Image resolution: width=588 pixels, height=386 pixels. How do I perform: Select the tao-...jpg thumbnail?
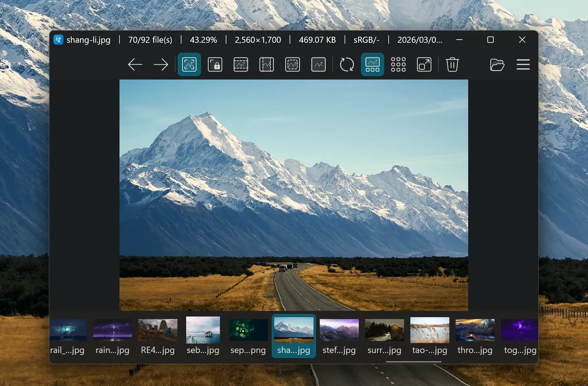pyautogui.click(x=430, y=336)
